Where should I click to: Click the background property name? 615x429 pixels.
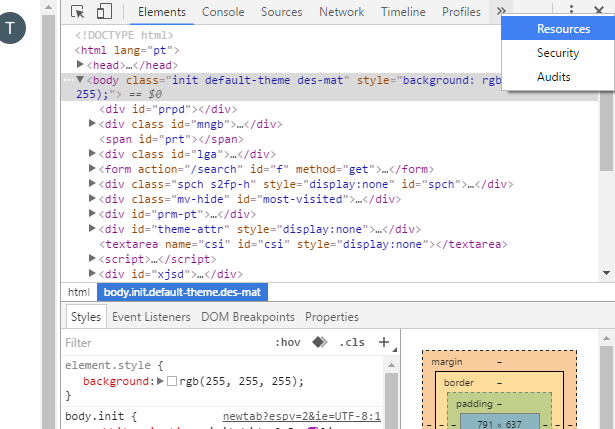point(116,381)
